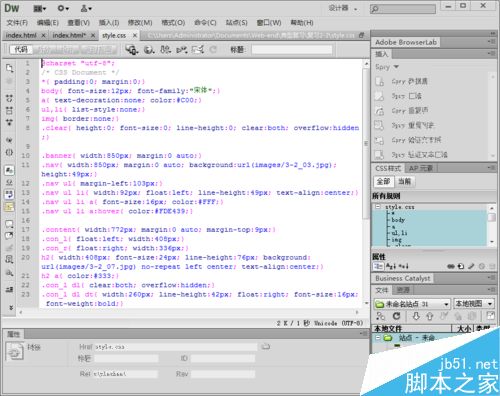This screenshot has height=396, width=500.
Task: Click the search box in application bar
Action: [x=403, y=9]
